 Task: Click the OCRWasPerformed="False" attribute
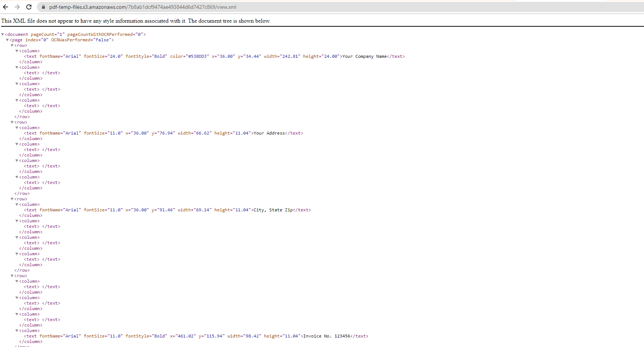[81, 40]
